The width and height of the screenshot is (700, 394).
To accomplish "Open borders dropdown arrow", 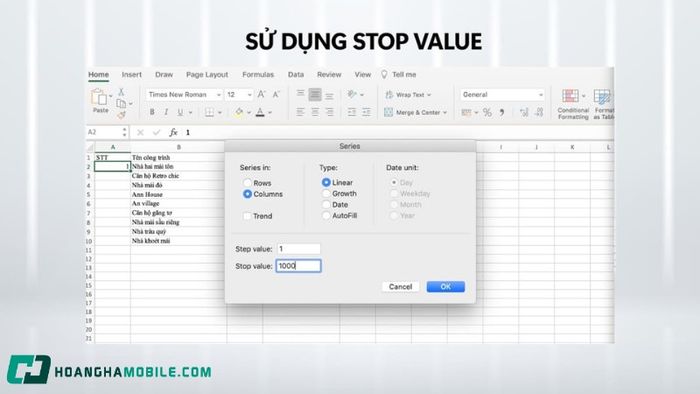I will click(220, 112).
